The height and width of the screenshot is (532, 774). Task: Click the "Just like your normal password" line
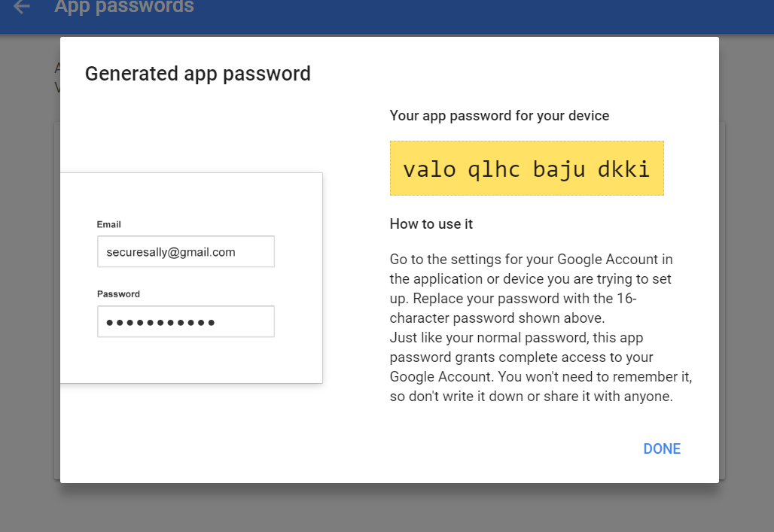(516, 338)
